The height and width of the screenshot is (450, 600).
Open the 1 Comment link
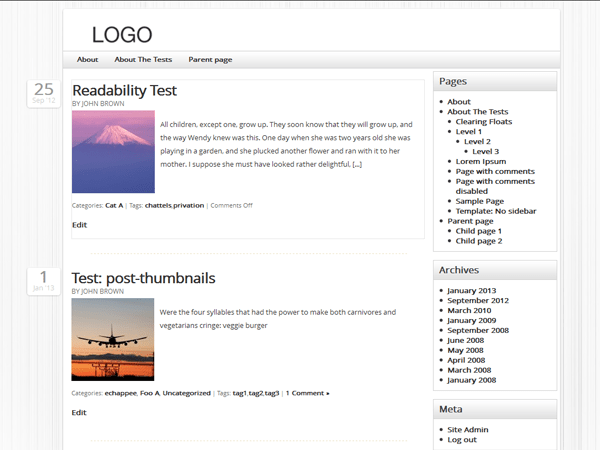[308, 393]
